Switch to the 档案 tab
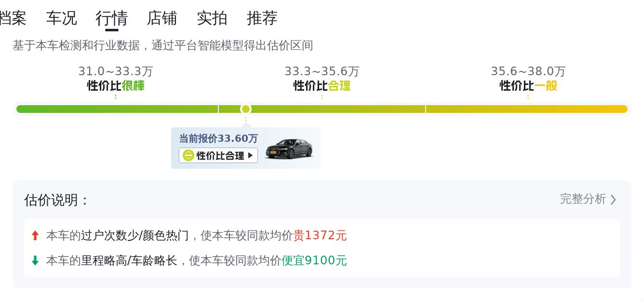 (x=13, y=18)
